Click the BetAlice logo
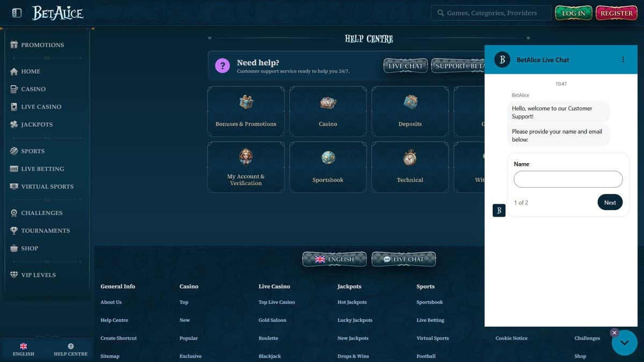Screen dimensions: 644x362 tap(57, 13)
